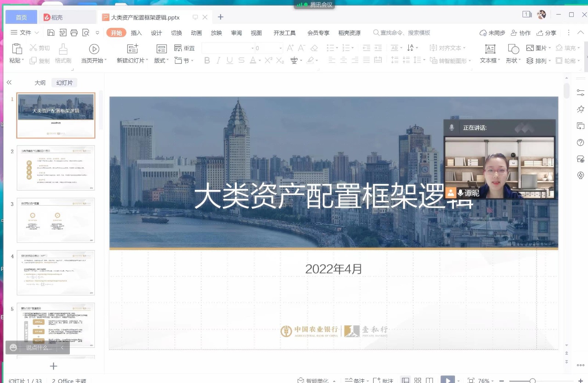Screen dimensions: 588x383
Task: Click zoom in plus button in status bar
Action: click(581, 381)
